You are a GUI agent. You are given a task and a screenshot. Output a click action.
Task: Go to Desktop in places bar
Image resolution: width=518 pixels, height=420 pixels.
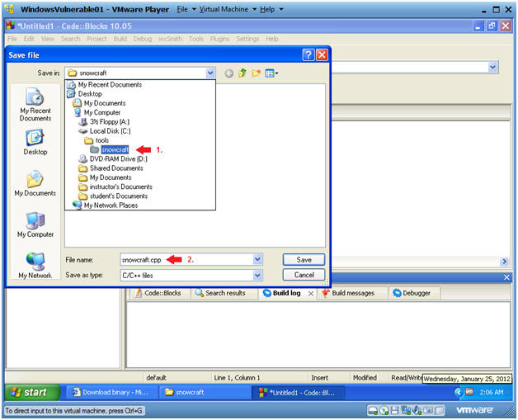click(x=35, y=143)
